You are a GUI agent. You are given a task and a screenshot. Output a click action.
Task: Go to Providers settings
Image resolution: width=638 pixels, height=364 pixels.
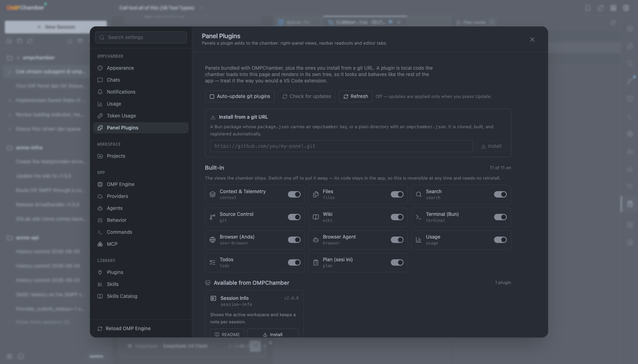click(141, 196)
